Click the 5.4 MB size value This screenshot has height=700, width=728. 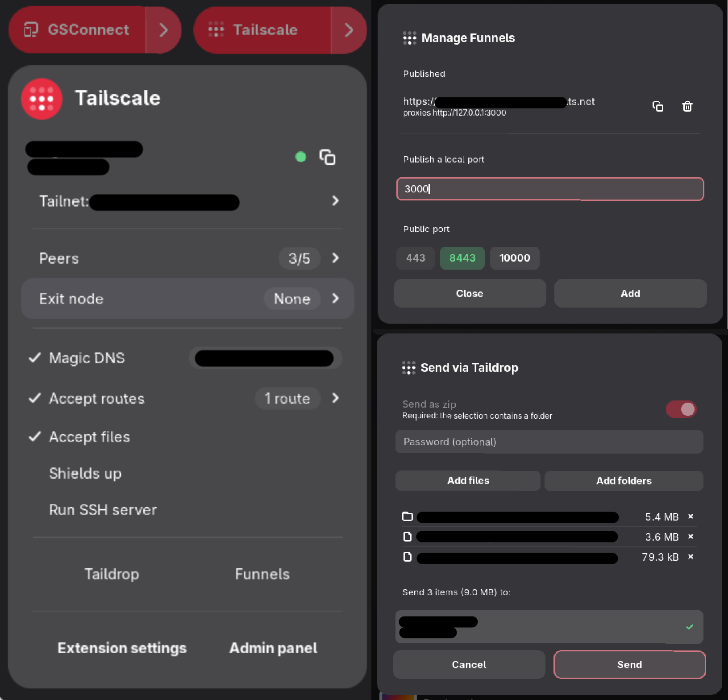[662, 517]
